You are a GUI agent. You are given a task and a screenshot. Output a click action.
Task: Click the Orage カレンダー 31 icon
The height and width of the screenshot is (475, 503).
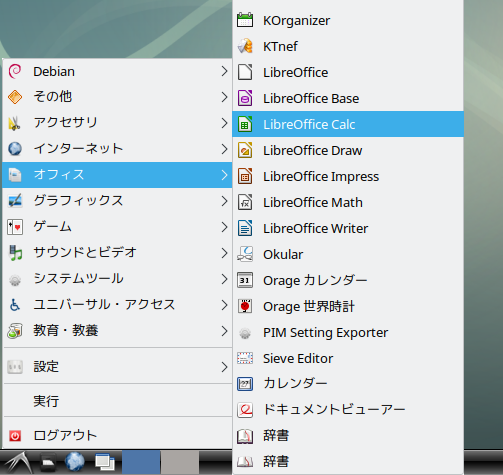pos(245,280)
